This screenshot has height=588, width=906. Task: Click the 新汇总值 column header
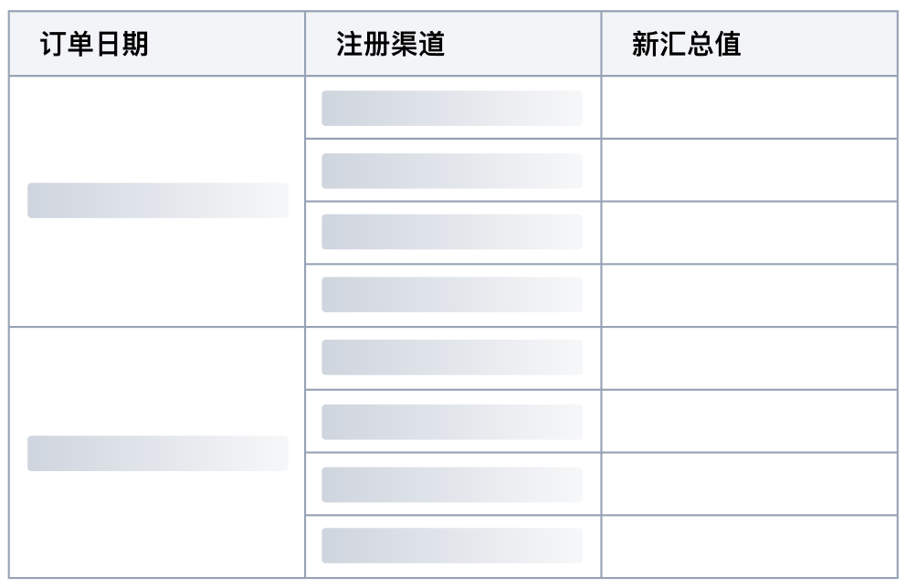(x=686, y=45)
